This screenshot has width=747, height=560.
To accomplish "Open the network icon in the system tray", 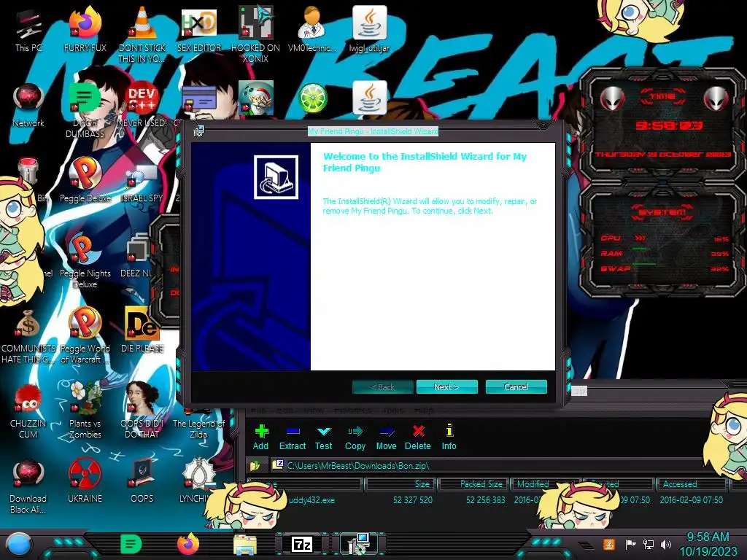I will pyautogui.click(x=649, y=544).
